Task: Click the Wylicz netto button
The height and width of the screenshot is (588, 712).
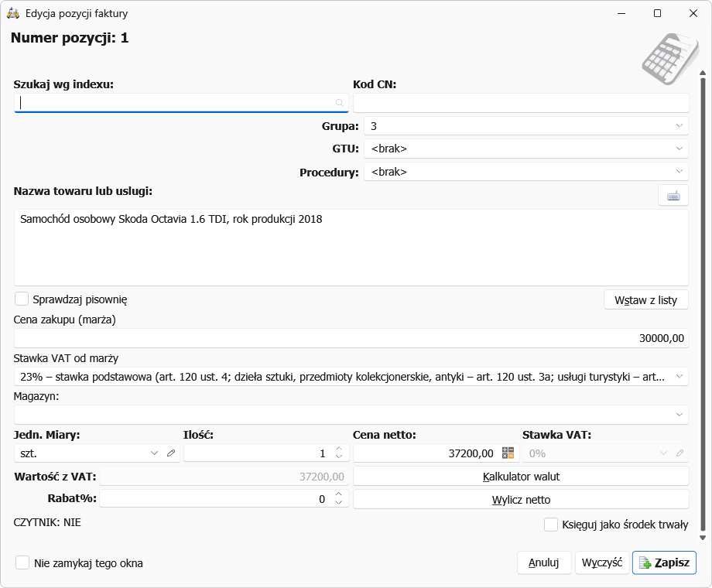Action: pyautogui.click(x=521, y=500)
